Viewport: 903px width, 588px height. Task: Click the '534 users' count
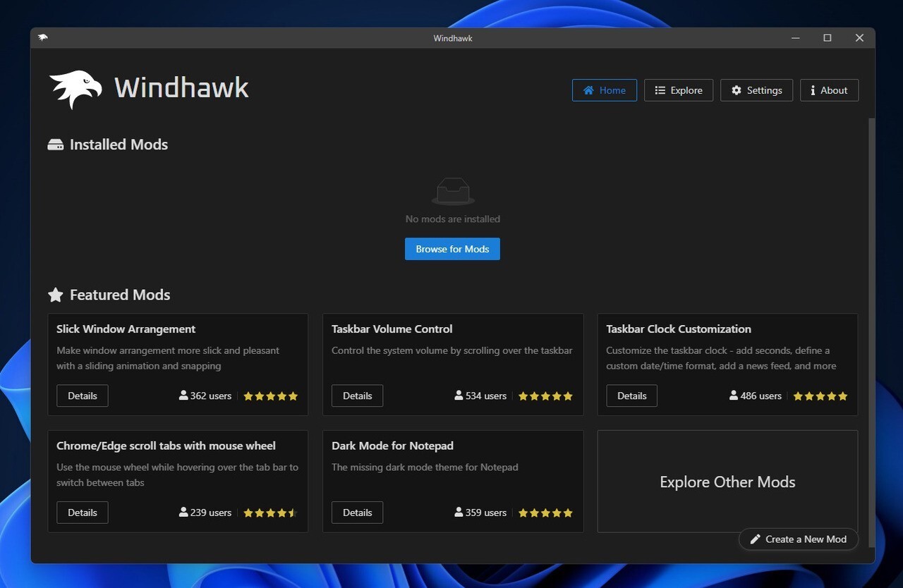click(486, 396)
